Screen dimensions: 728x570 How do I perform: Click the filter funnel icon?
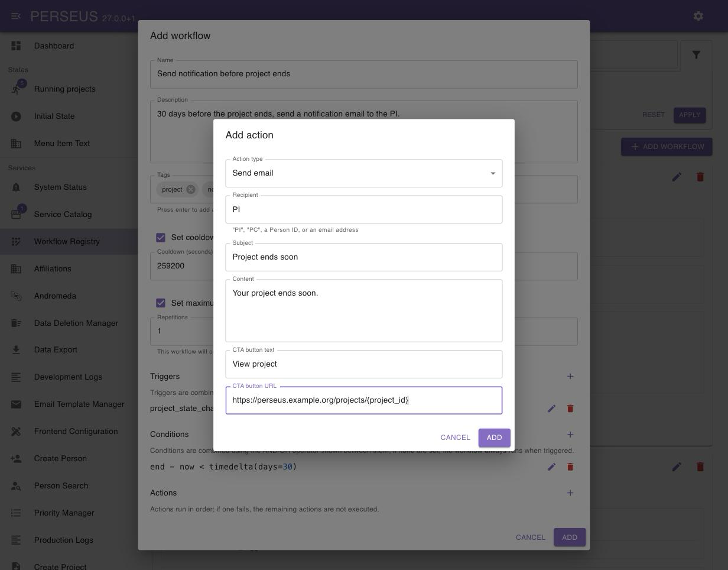tap(696, 55)
